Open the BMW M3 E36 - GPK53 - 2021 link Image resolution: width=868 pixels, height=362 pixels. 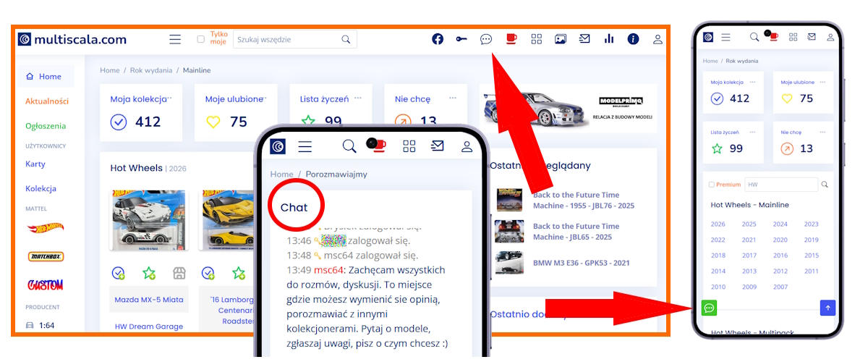[583, 262]
